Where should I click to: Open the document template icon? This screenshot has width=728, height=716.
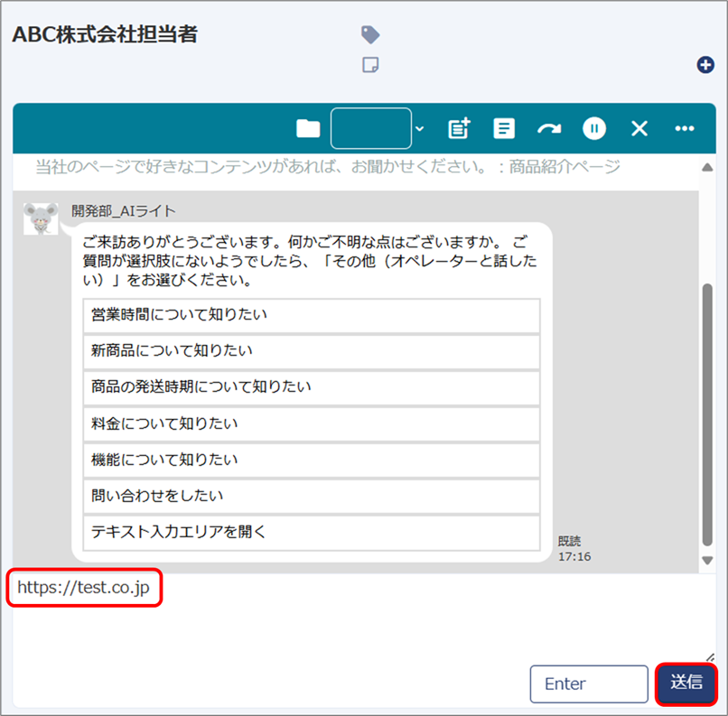click(x=504, y=128)
